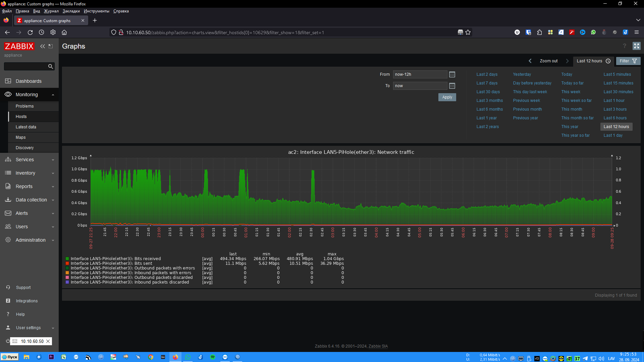The image size is (644, 362).
Task: Collapse the Zabbix sidebar with double-chevron icon
Action: tap(43, 46)
